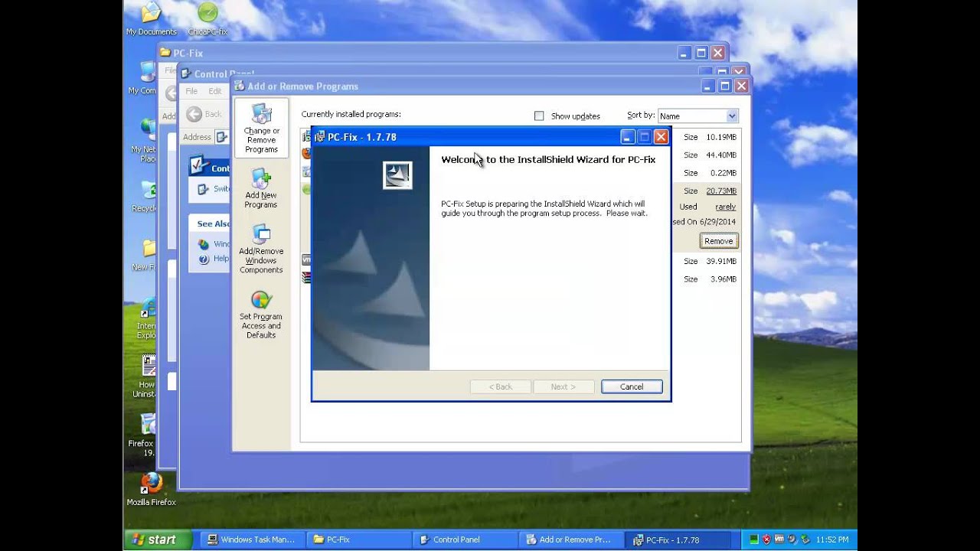The image size is (980, 551).
Task: Click the Help link in See Also panel
Action: [220, 259]
